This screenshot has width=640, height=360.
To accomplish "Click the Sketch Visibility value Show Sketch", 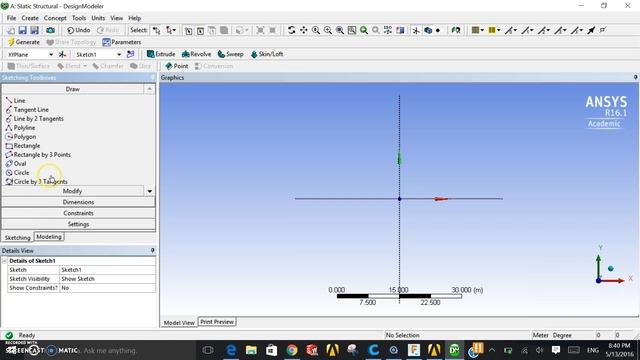I will click(x=107, y=279).
